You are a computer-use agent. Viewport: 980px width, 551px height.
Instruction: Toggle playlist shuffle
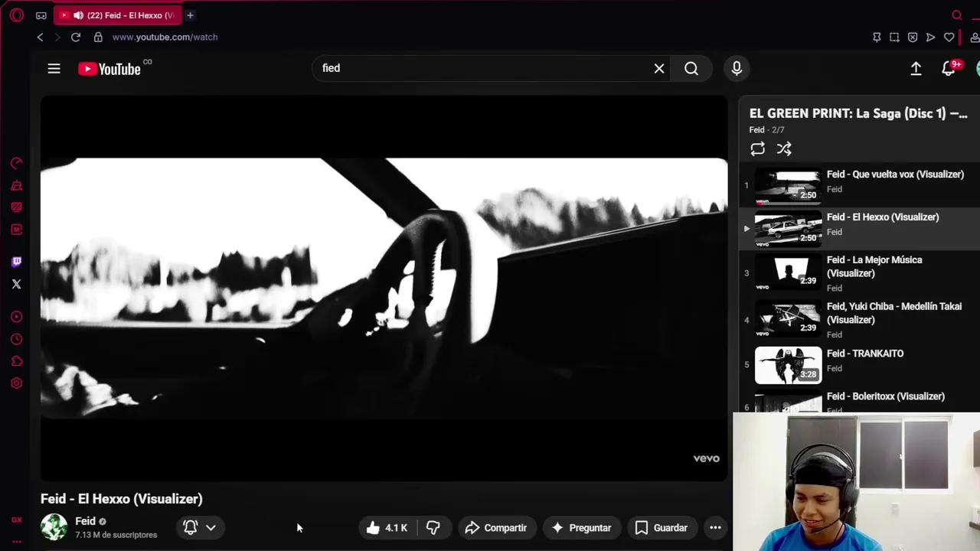[784, 149]
